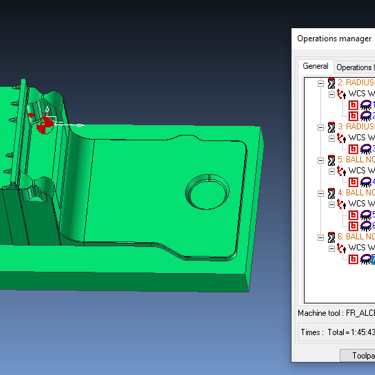Click the WCS axis icon under tool 2

341,94
